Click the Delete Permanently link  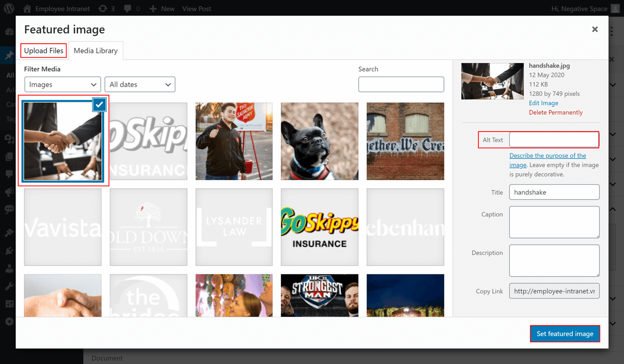click(x=555, y=112)
